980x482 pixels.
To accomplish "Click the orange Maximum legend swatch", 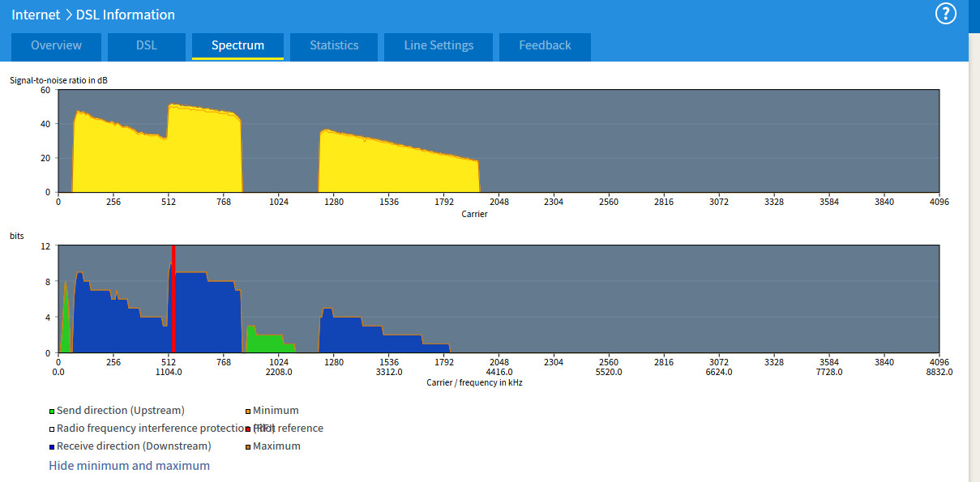I will click(x=248, y=447).
